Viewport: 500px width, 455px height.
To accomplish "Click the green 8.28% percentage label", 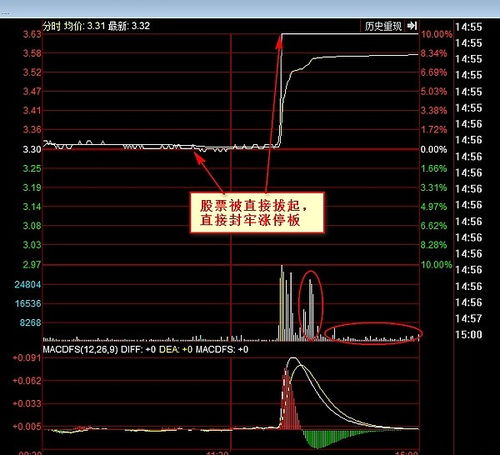I will (434, 245).
